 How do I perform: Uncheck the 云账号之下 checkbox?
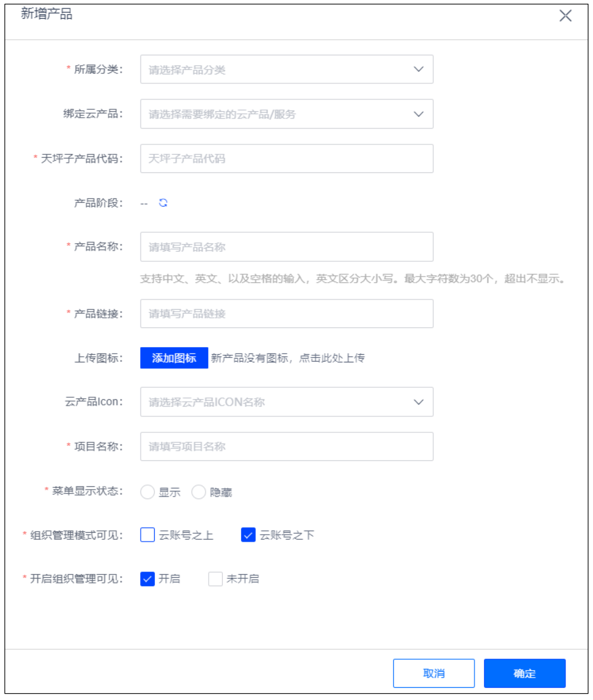pyautogui.click(x=248, y=535)
